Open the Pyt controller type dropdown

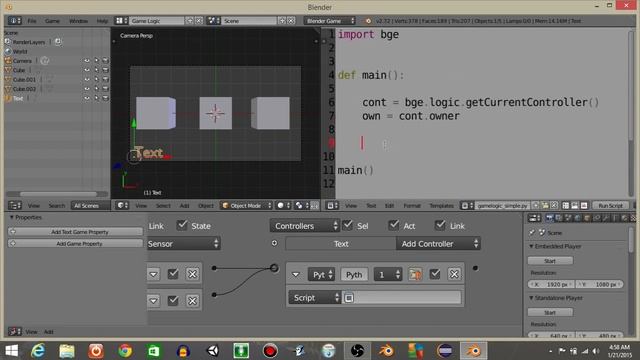click(321, 274)
